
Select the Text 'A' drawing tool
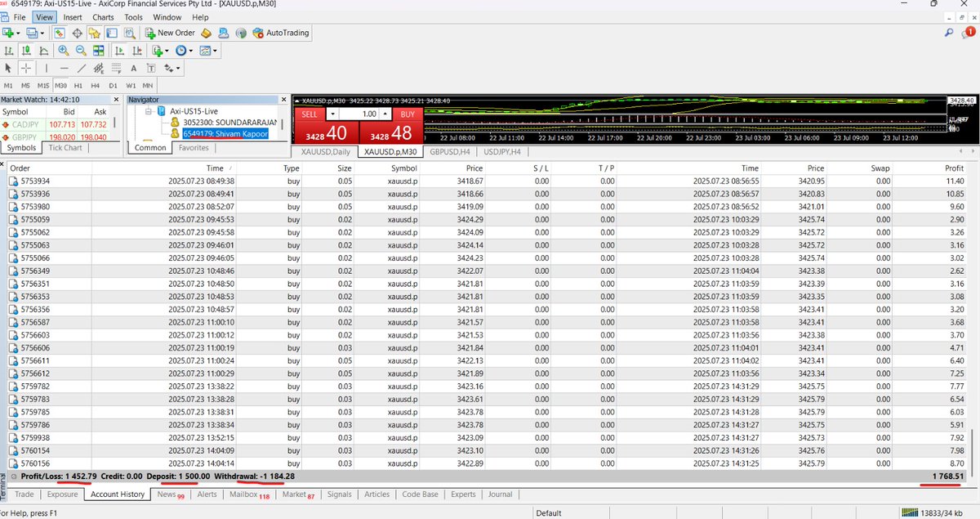click(135, 69)
